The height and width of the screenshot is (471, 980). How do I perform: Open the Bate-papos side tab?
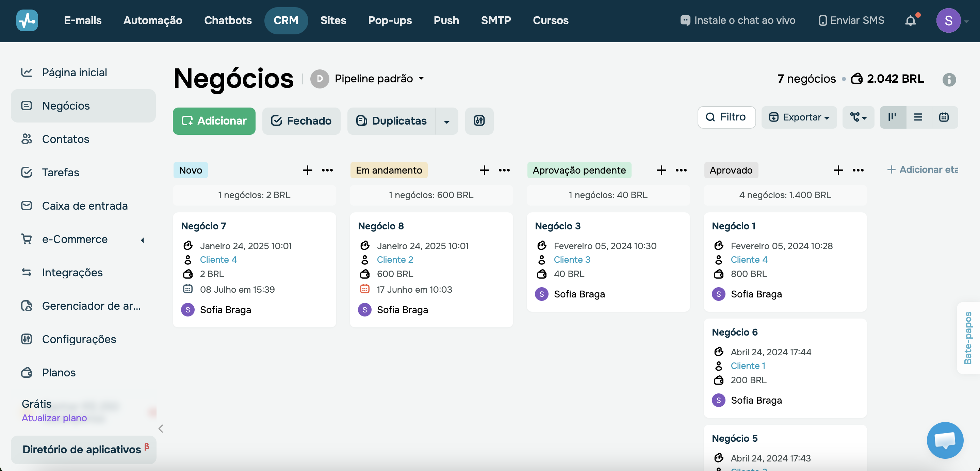click(x=968, y=338)
